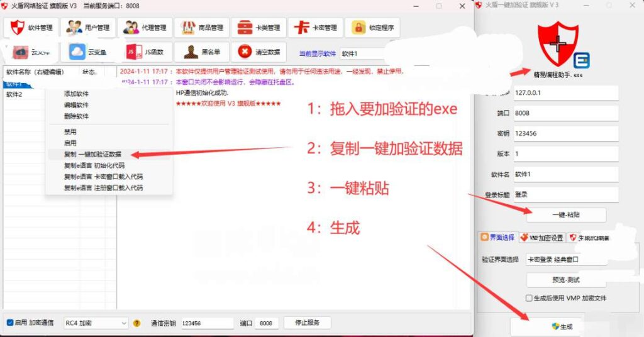Click 清空数据 clear data button
Viewport: 644px width, 337px height.
[x=258, y=52]
